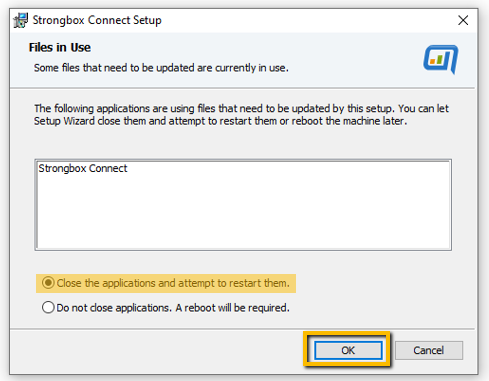Click the empty area of the applications list box
489x381 pixels.
[x=243, y=213]
